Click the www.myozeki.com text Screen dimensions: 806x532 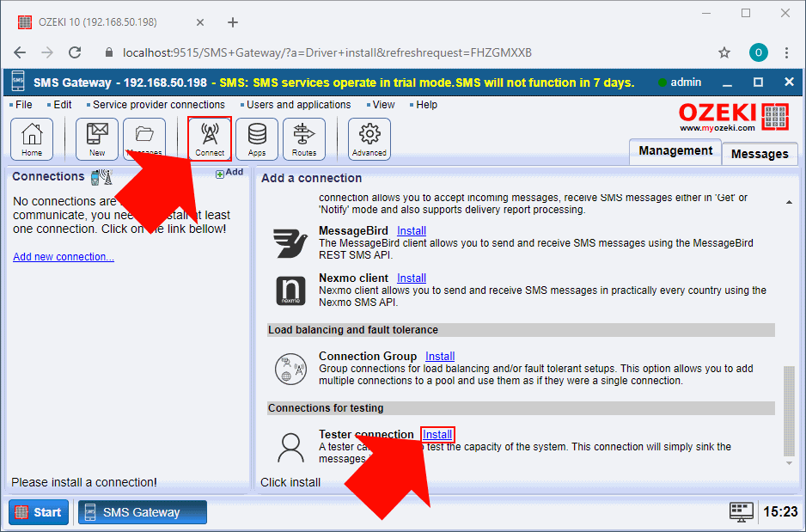pos(717,128)
